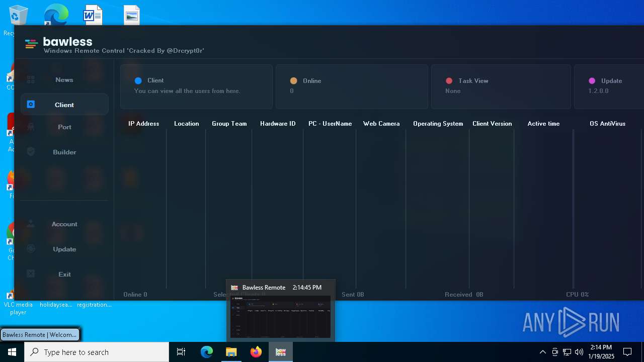The width and height of the screenshot is (644, 362).
Task: Go to the Builder page
Action: coord(64,152)
